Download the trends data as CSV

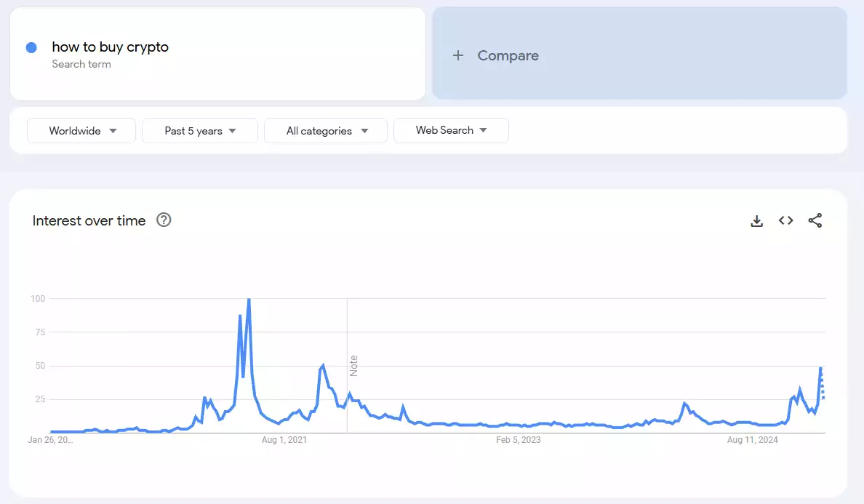point(756,220)
